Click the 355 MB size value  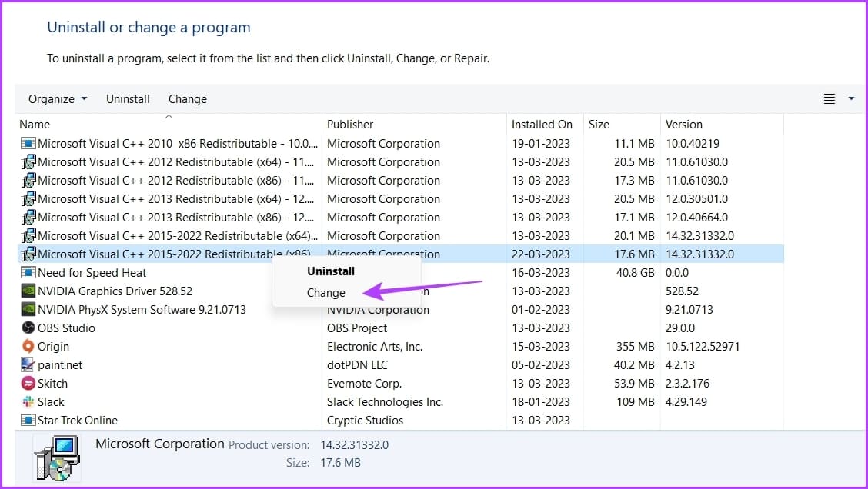[x=635, y=346]
